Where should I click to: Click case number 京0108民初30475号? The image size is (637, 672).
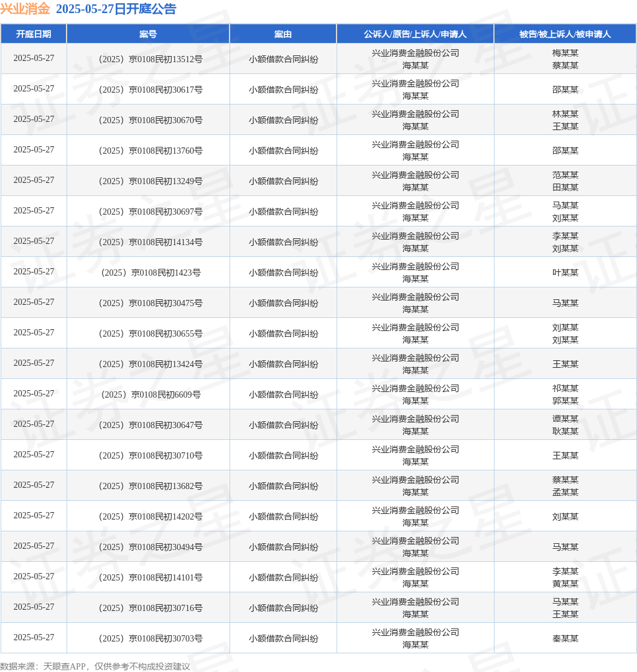click(x=165, y=302)
